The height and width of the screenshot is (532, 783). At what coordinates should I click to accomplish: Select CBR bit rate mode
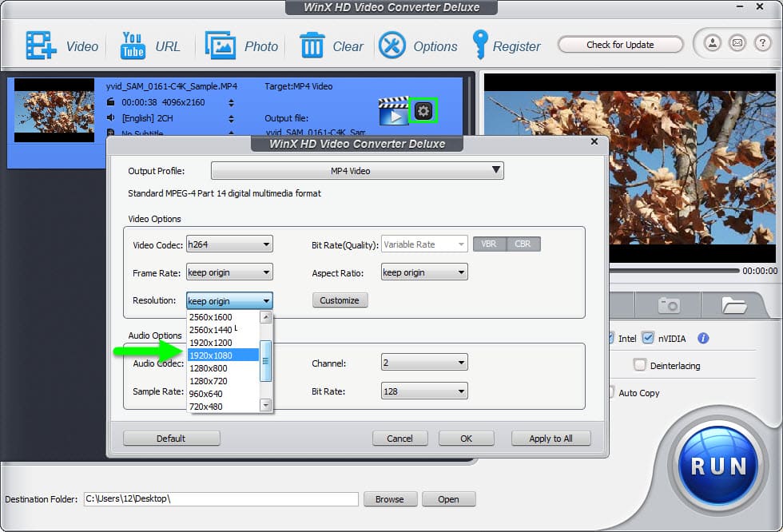click(523, 244)
